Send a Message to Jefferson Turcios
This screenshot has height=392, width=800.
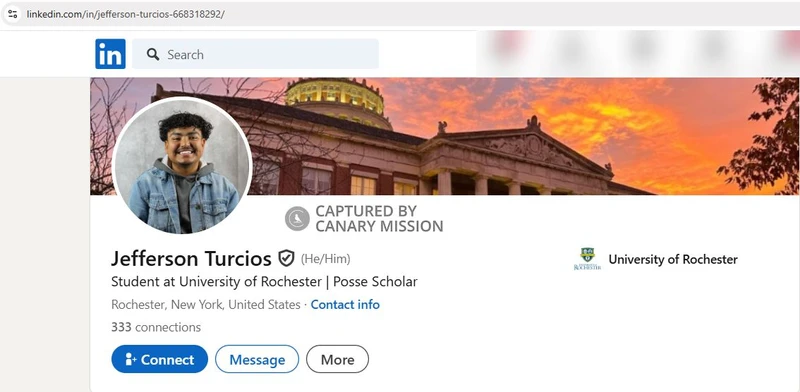(257, 359)
